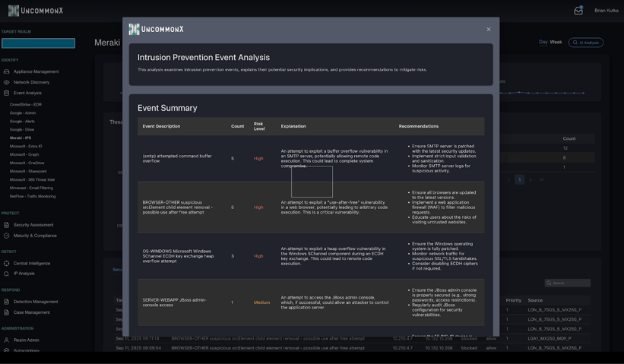Select Meraki - IPS in sidebar
Viewport: 624px width, 364px height.
click(x=21, y=138)
